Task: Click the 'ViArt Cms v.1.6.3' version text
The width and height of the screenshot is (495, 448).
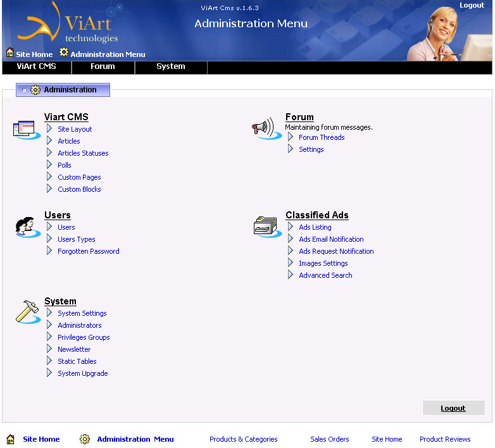Action: pyautogui.click(x=230, y=8)
